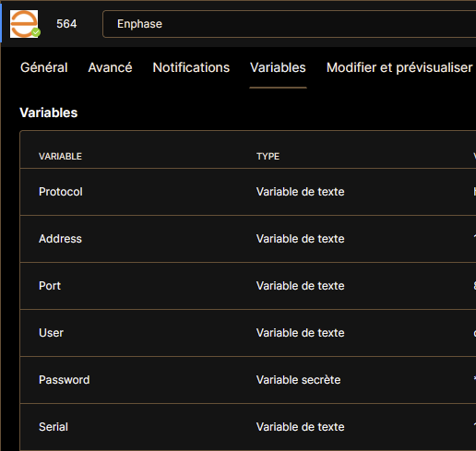Select the Variables tab
The image size is (476, 451).
(x=278, y=67)
